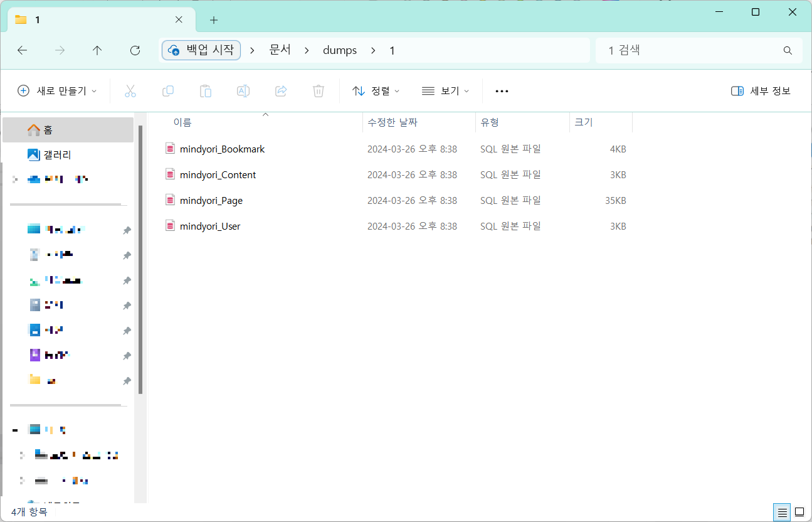This screenshot has height=522, width=812.
Task: Open the 보기 view dropdown
Action: (x=446, y=91)
